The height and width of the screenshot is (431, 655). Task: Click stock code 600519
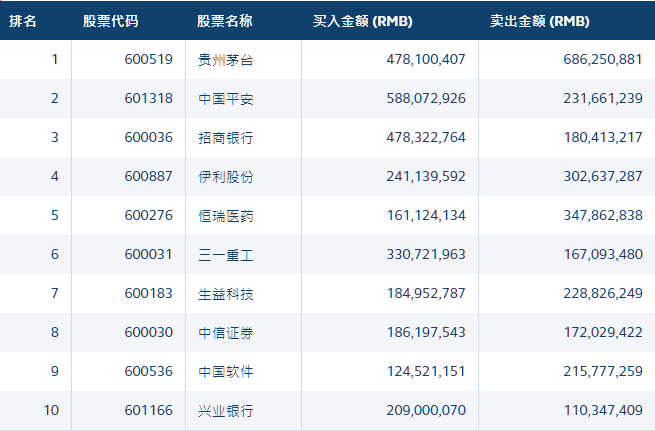click(x=149, y=59)
